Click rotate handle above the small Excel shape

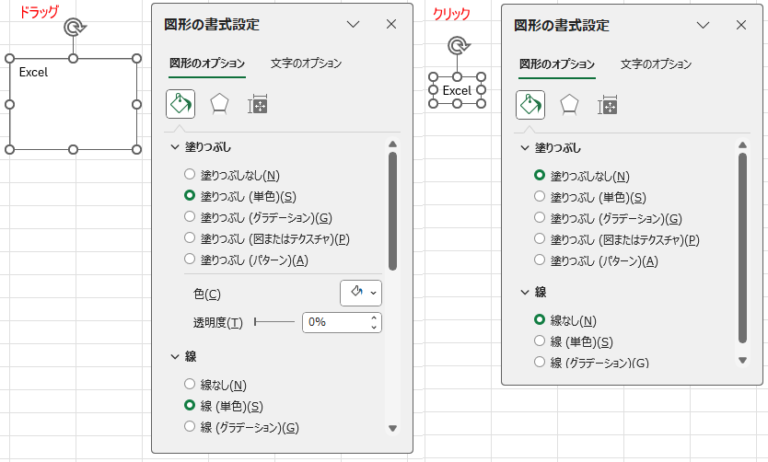457,46
